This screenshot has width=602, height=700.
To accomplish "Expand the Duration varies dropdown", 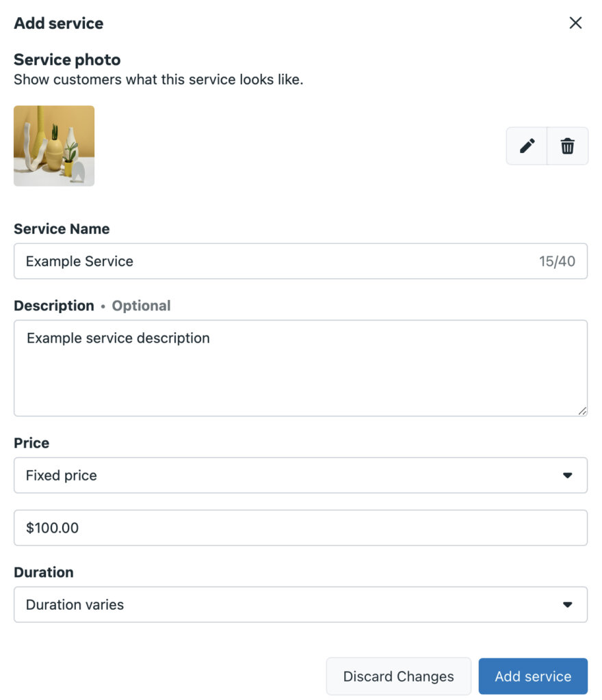I will (x=301, y=604).
